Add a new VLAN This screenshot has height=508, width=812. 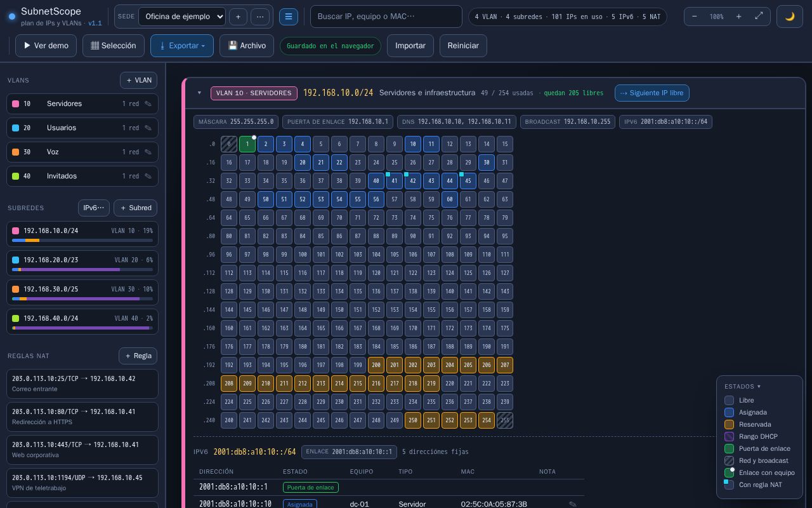click(139, 80)
